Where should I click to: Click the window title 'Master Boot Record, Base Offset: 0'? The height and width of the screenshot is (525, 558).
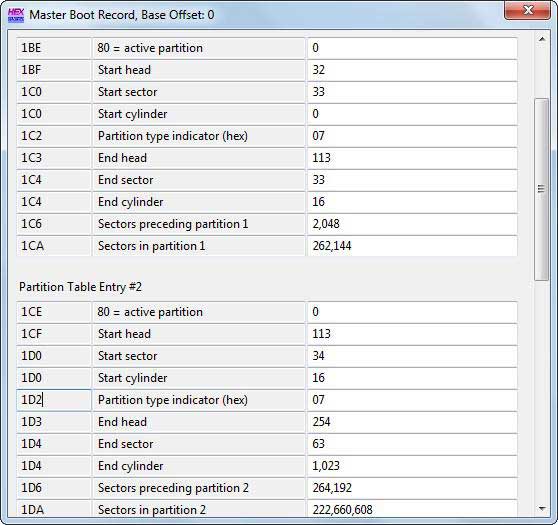coord(122,15)
